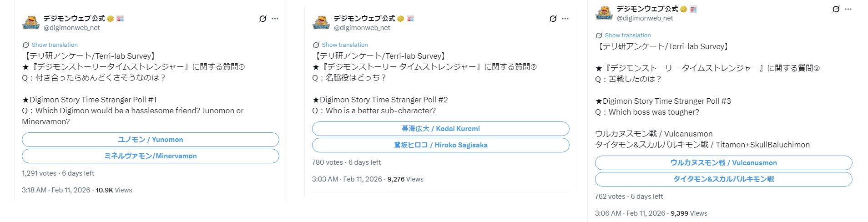Screen dimensions: 868x222
Task: Show translation for the first tweet
Action: pyautogui.click(x=55, y=45)
